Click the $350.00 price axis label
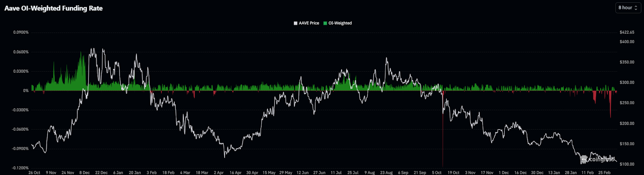This screenshot has width=644, height=175. (627, 62)
